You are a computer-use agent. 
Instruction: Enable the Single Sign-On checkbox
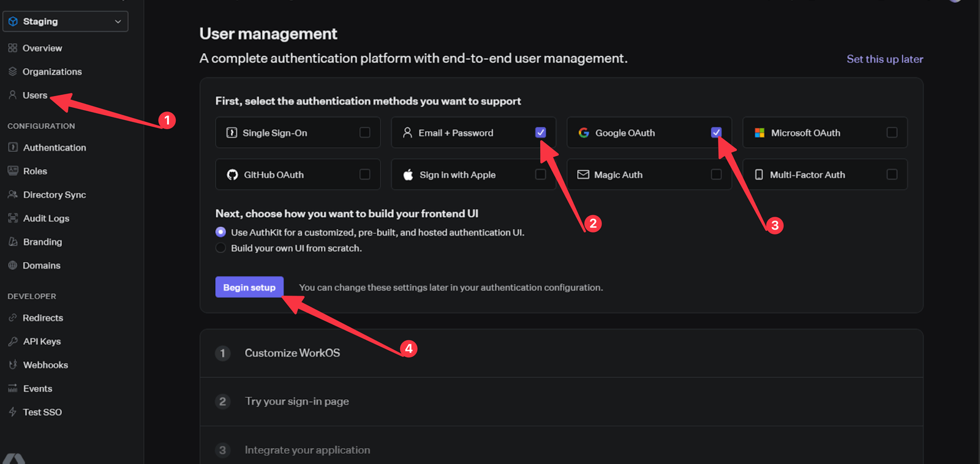(365, 133)
